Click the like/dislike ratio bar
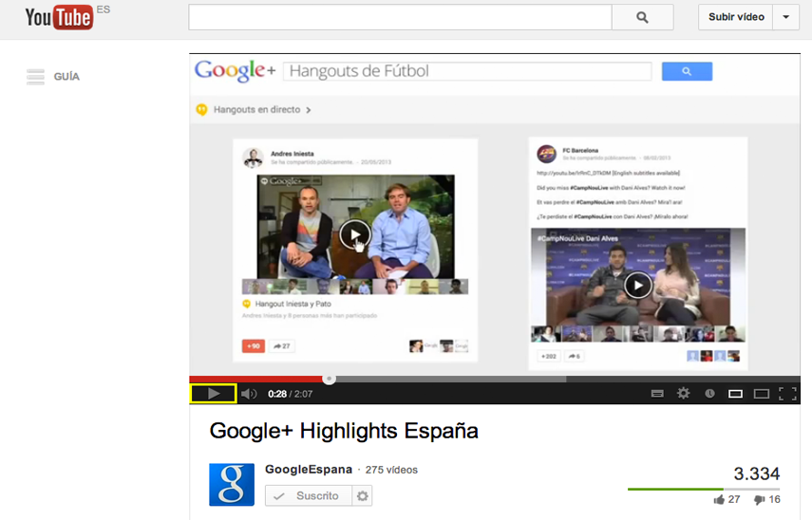 coord(704,489)
